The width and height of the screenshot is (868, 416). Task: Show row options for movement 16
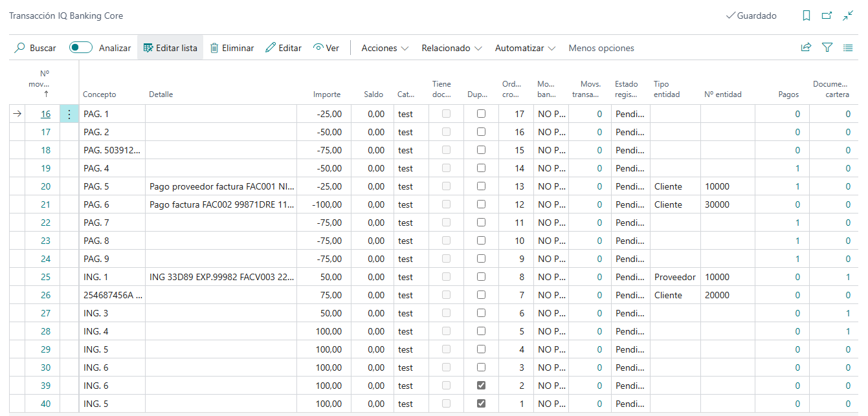click(69, 114)
